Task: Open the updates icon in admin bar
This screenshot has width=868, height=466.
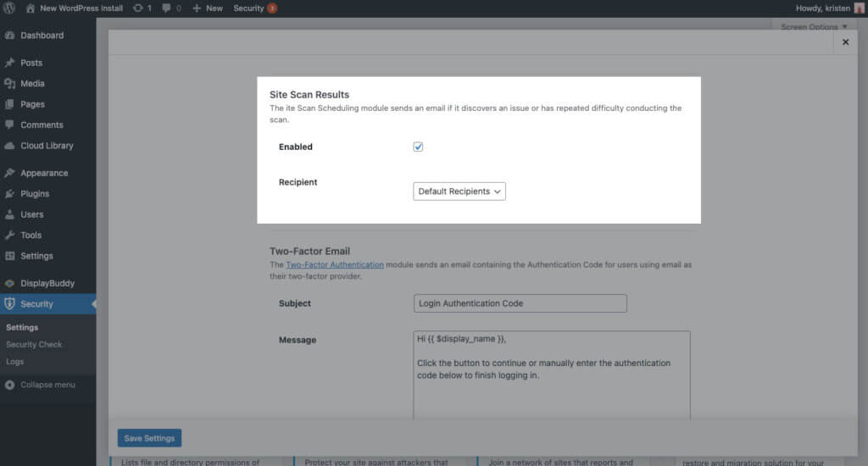Action: pos(137,8)
